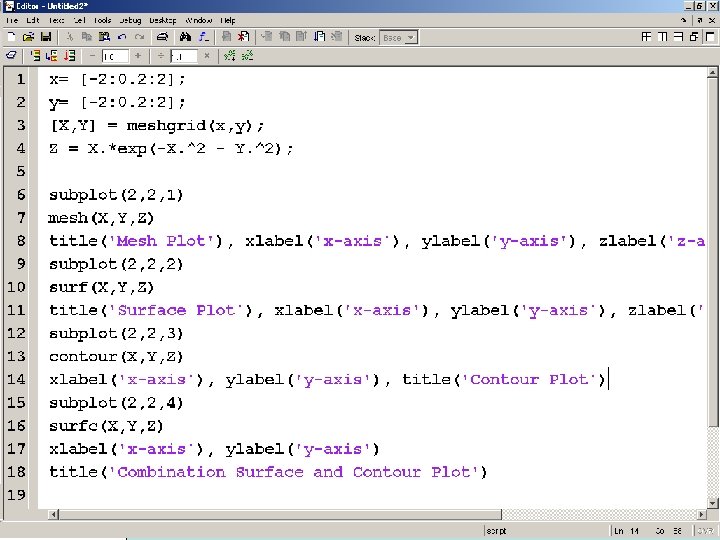Click the increment value field showing 1.0
Screen dimensions: 720x540
(115, 56)
